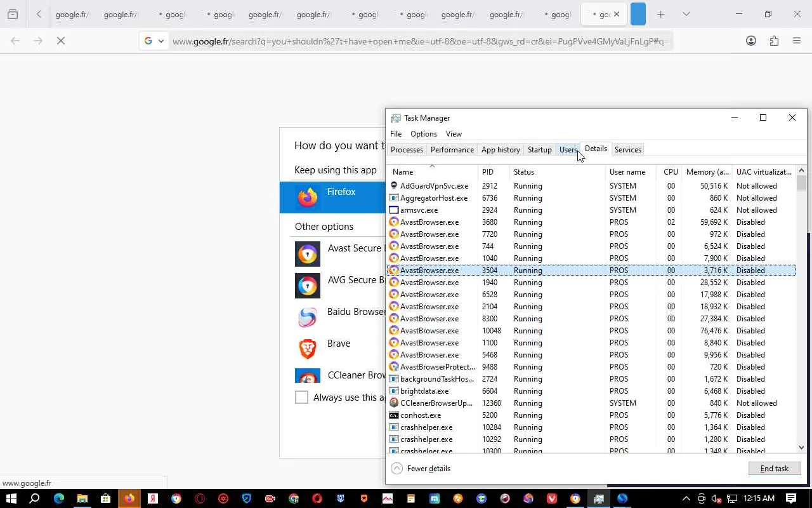Open the Windows Start menu
Viewport: 812px width, 508px height.
point(11,498)
